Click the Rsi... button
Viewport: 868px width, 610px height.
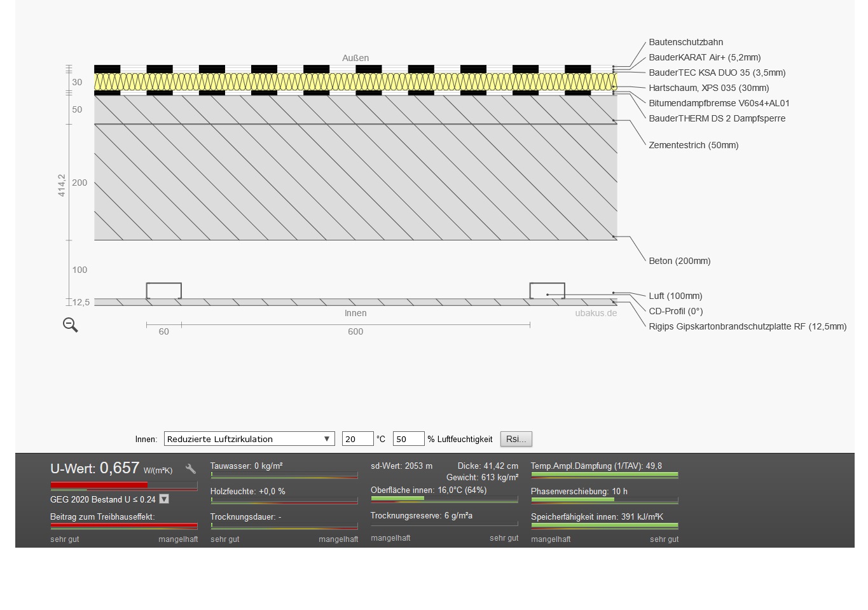[x=516, y=439]
